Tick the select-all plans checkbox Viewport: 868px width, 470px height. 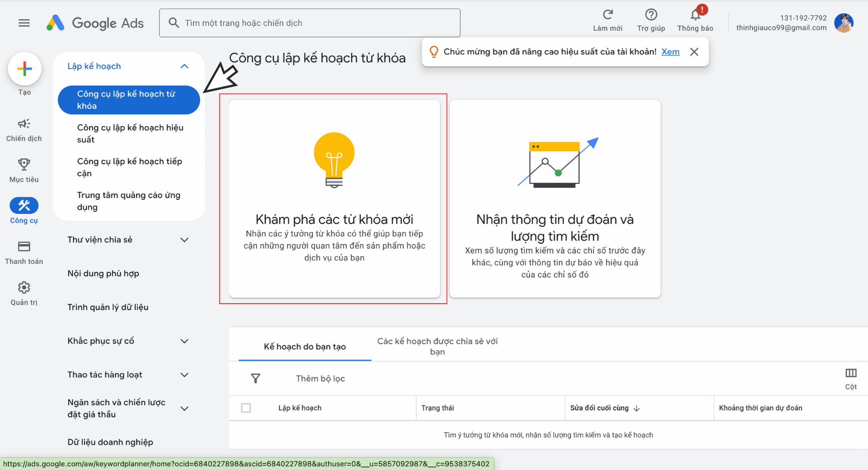(246, 408)
